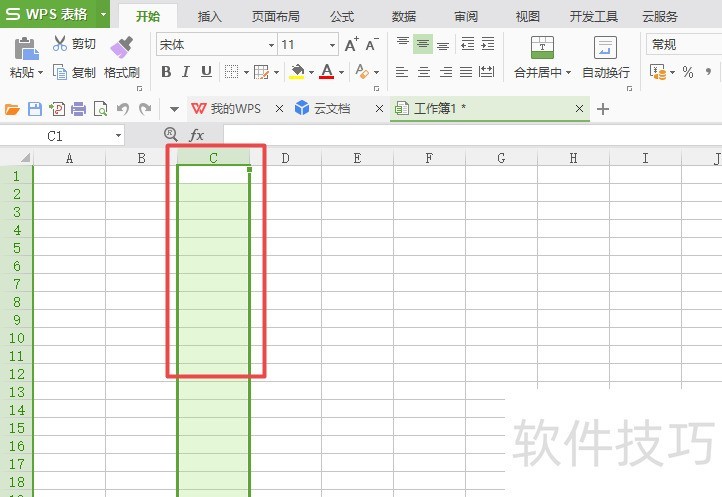Print the workbook with the printer icon
Screen dimensions: 722x497
(78, 109)
